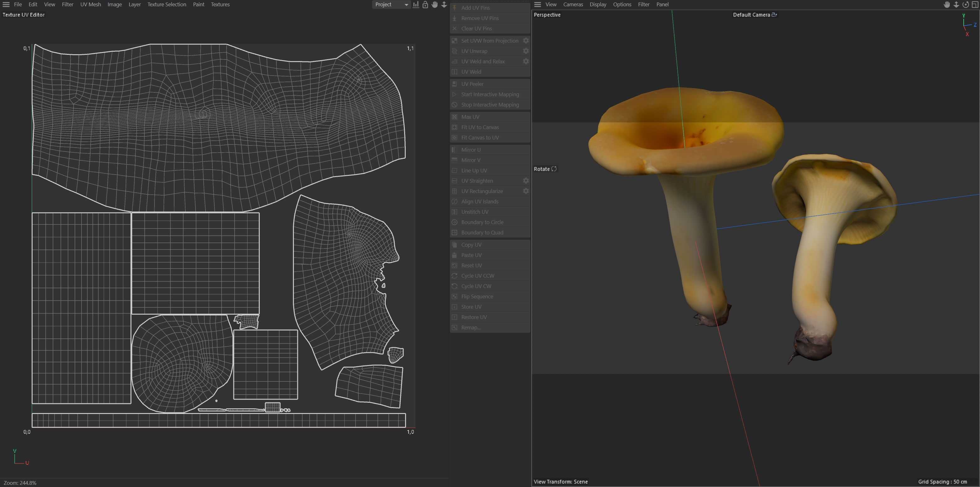The width and height of the screenshot is (980, 487).
Task: Open Set UVW from Projection gear options
Action: click(526, 41)
